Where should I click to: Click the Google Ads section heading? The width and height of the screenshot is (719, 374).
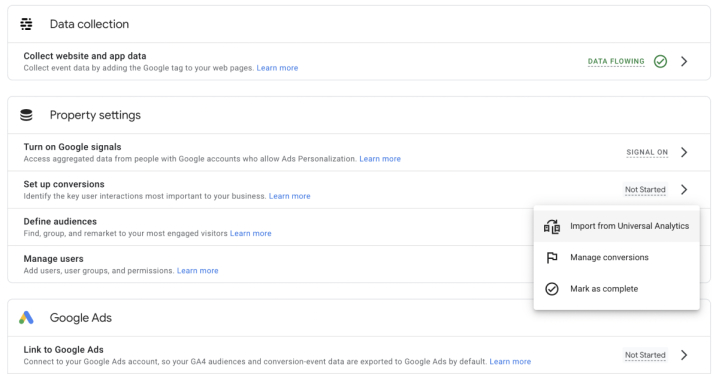tap(81, 318)
